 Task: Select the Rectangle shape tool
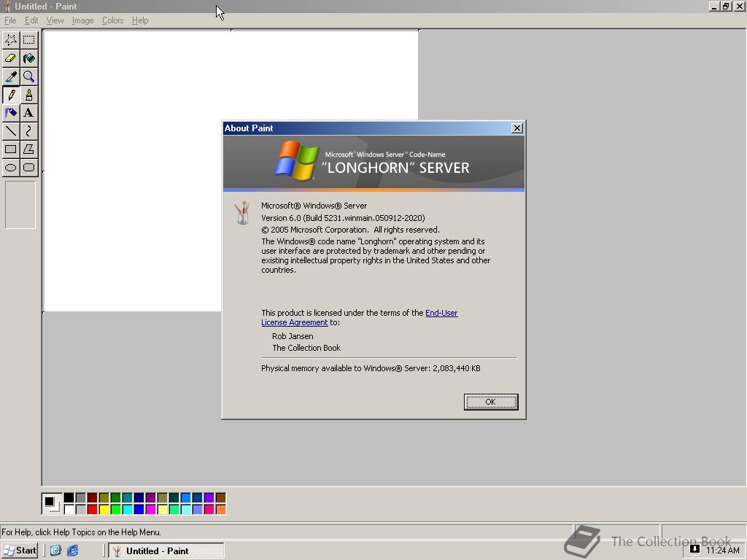coord(11,149)
